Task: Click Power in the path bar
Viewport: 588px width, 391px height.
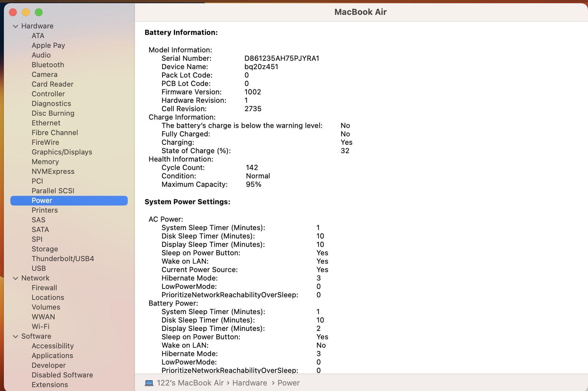Action: (x=289, y=383)
